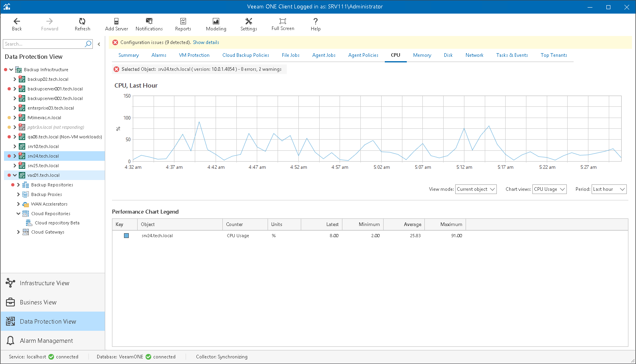This screenshot has height=364, width=636.
Task: Refresh the view using Refresh icon
Action: point(82,21)
